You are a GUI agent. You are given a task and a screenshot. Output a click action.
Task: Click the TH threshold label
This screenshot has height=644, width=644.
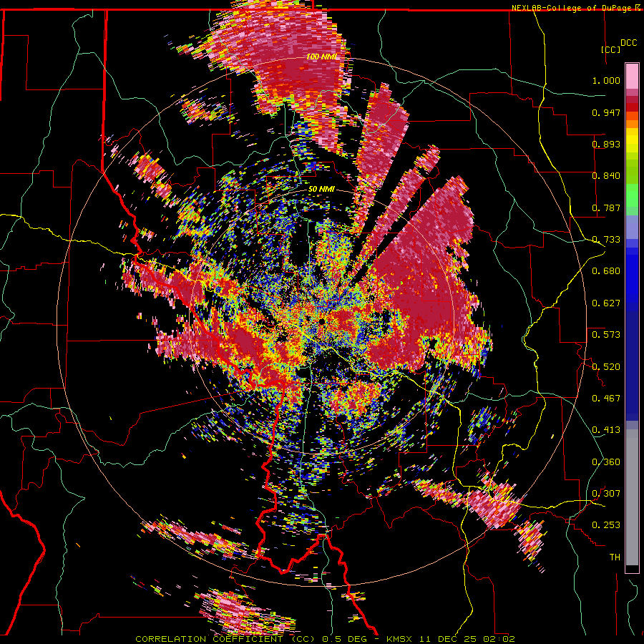tap(615, 557)
